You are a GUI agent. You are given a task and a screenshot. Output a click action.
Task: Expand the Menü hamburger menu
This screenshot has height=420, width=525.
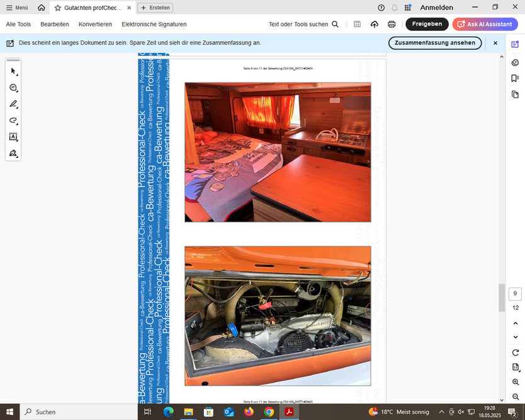[x=17, y=8]
